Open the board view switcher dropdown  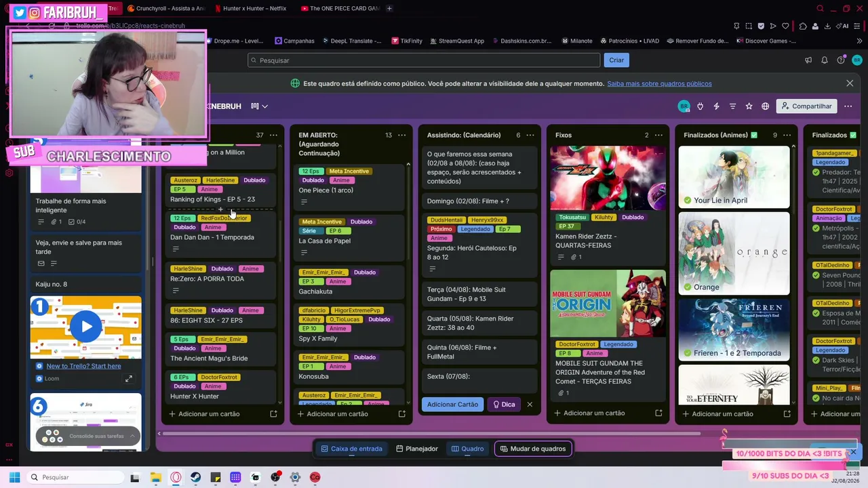coord(259,106)
